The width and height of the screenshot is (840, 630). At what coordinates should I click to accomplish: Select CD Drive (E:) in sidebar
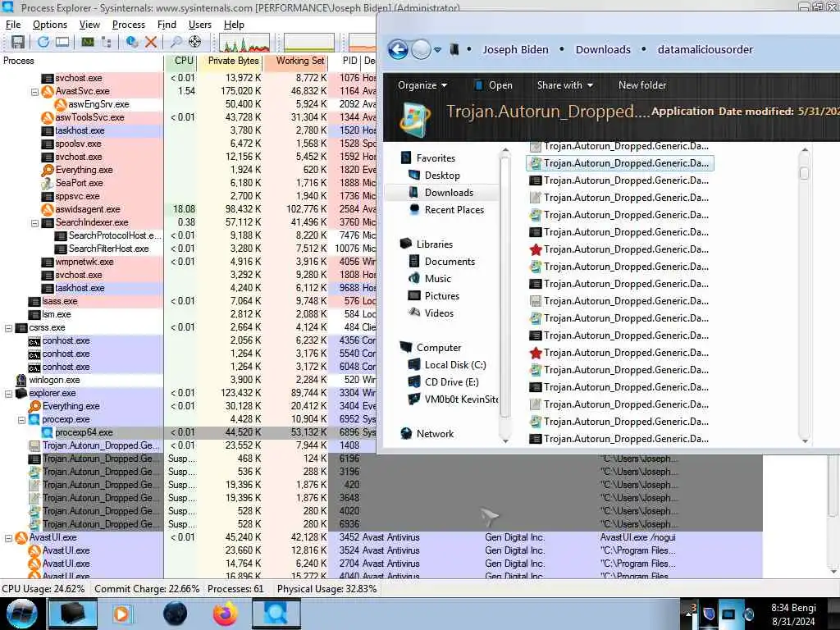451,382
